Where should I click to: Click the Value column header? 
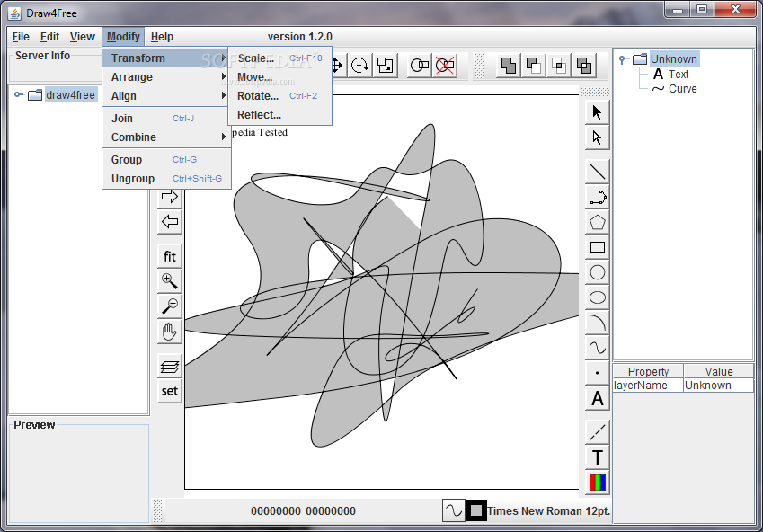[719, 371]
